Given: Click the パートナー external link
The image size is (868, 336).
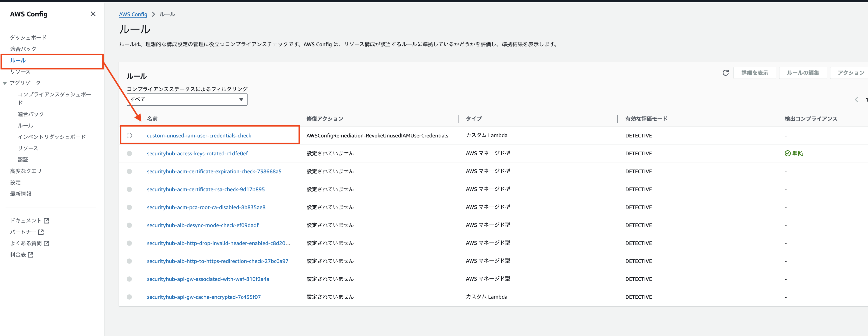Looking at the screenshot, I should (x=27, y=232).
